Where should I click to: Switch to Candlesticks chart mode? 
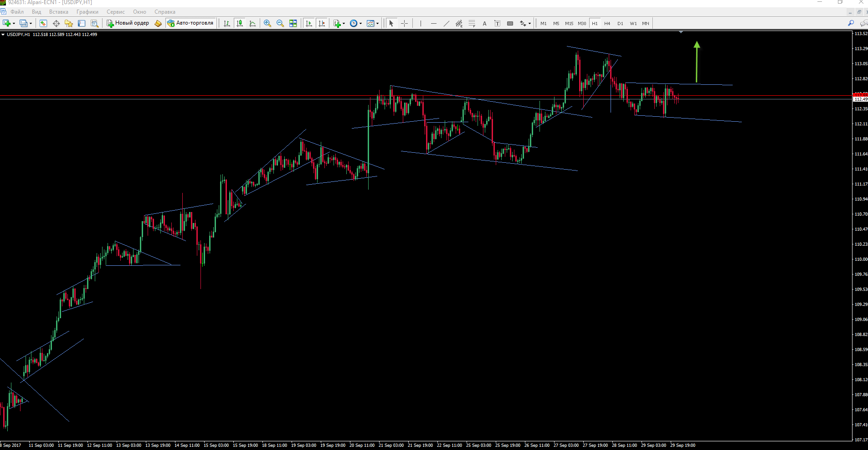pos(240,23)
